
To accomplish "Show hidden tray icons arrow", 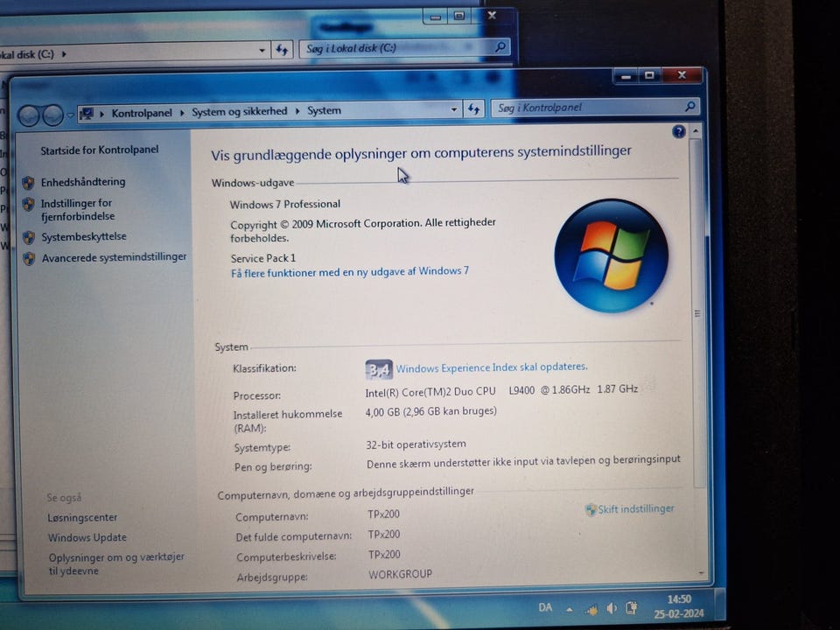I will point(570,610).
